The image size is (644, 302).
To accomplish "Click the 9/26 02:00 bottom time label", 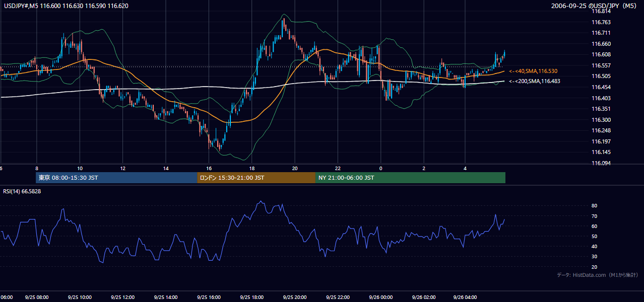I will (424, 297).
